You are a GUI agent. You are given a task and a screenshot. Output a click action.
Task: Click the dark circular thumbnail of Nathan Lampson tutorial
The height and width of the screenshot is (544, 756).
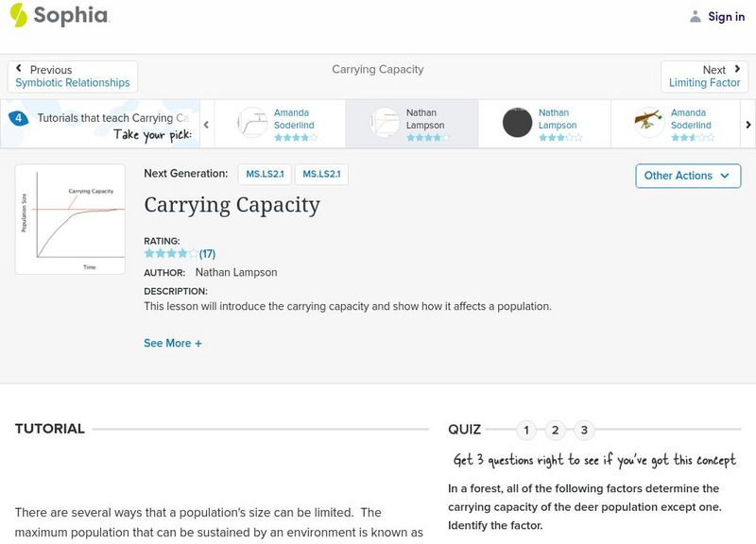click(x=517, y=123)
